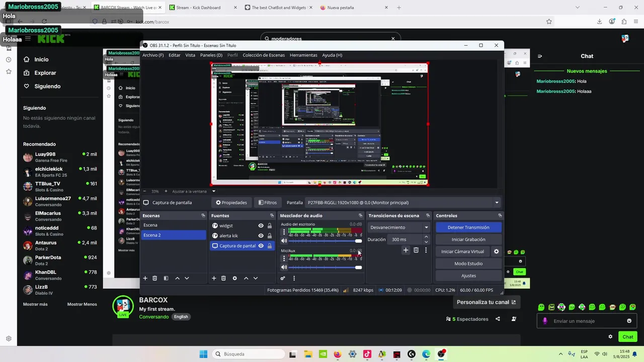Mute Audio del escritorio speaker
Image resolution: width=644 pixels, height=362 pixels.
[x=284, y=241]
